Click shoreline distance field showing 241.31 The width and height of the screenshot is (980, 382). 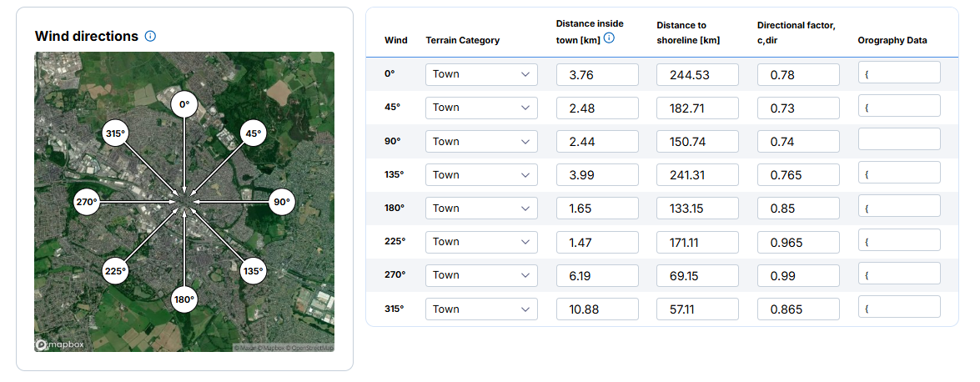(x=697, y=174)
